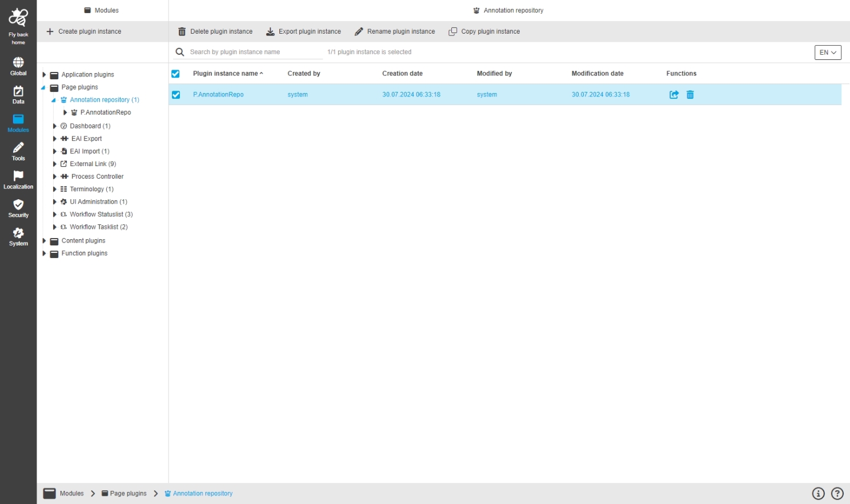Viewport: 850px width, 504px height.
Task: Collapse the Page plugins tree node
Action: [x=43, y=87]
